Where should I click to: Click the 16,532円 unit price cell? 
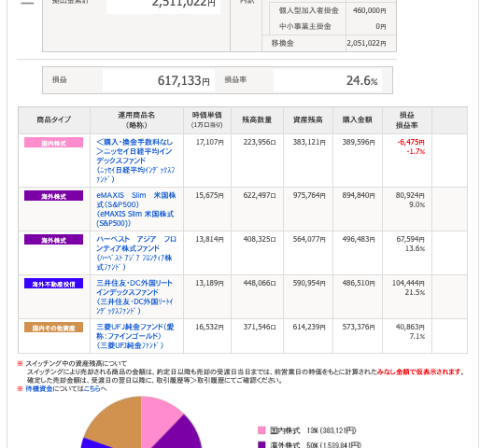click(209, 327)
